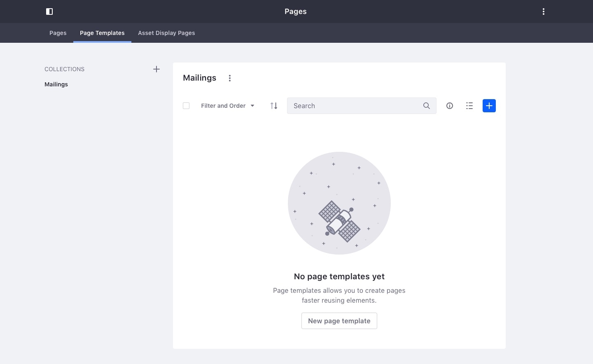The width and height of the screenshot is (593, 364).
Task: Select the Page Templates tab
Action: 102,33
